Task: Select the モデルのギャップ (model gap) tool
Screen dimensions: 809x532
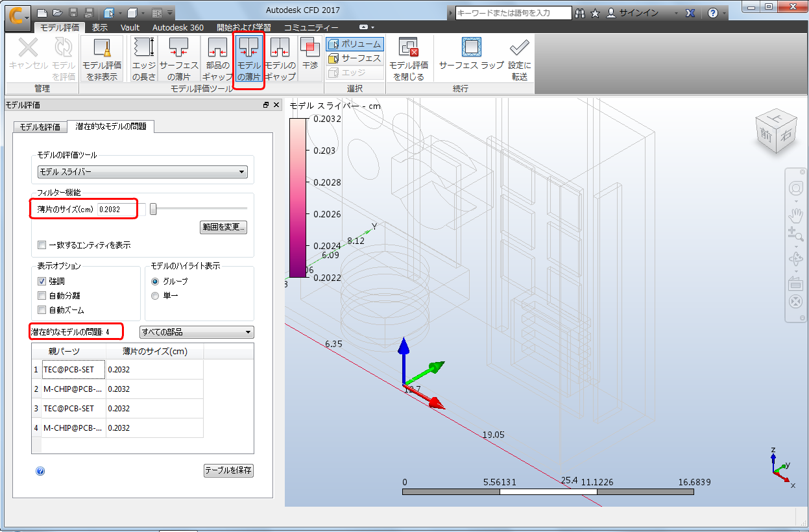Action: pyautogui.click(x=280, y=58)
